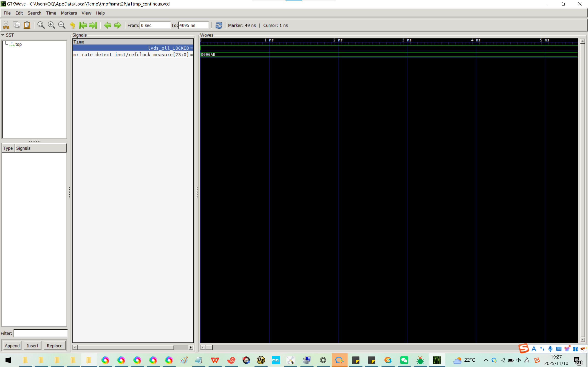Viewport: 588px width, 367px height.
Task: Find previous edge with left arrow
Action: [107, 25]
